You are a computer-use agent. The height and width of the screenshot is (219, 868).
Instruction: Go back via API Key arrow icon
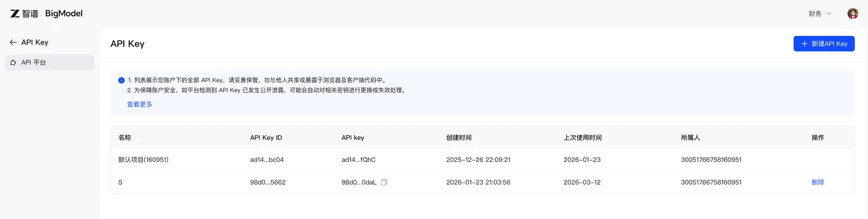point(13,42)
